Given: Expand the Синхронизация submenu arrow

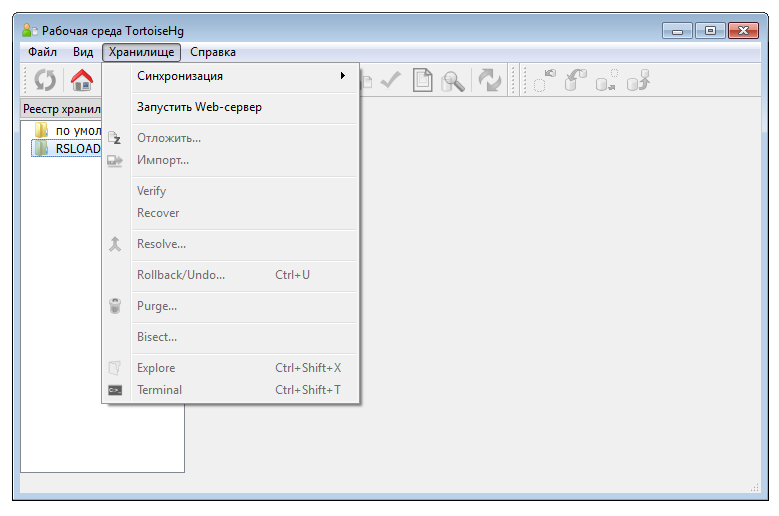Looking at the screenshot, I should tap(343, 75).
